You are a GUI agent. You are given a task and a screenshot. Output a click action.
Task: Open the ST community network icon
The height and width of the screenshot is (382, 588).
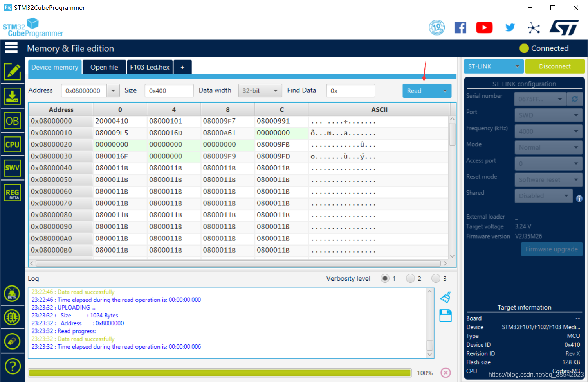[x=534, y=27]
